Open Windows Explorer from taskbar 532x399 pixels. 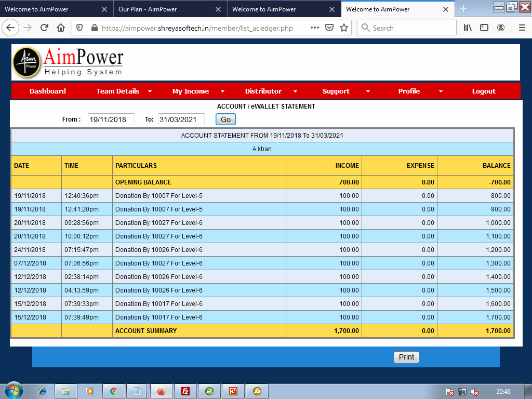click(x=66, y=392)
